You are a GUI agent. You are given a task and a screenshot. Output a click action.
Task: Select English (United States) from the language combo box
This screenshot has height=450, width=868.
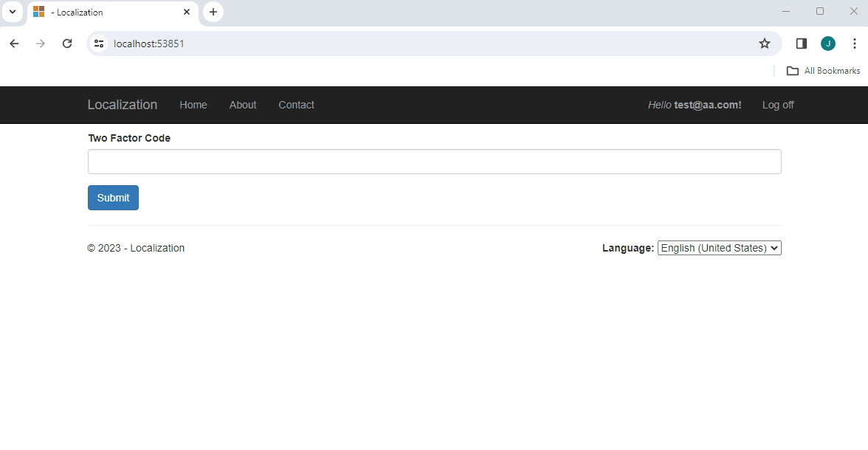tap(718, 247)
